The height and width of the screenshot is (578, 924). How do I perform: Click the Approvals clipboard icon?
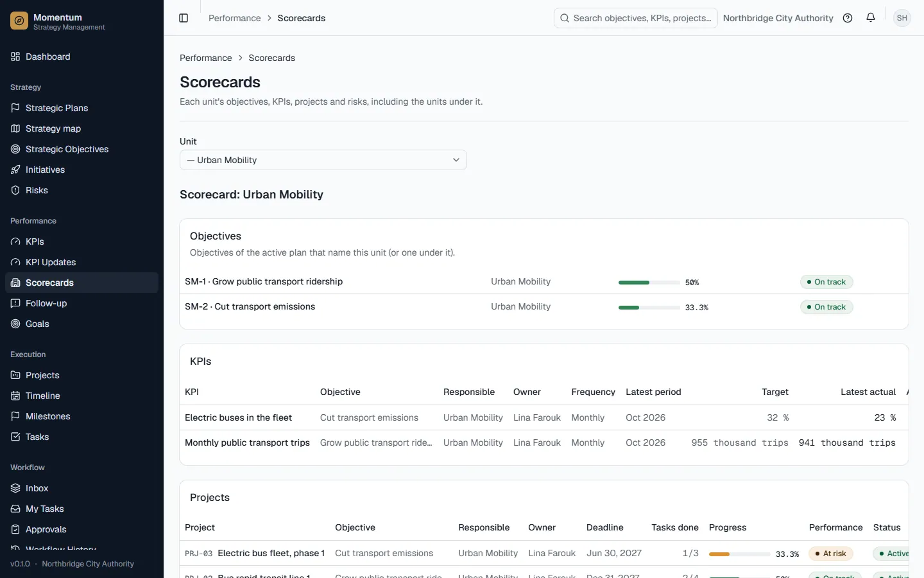click(x=15, y=529)
